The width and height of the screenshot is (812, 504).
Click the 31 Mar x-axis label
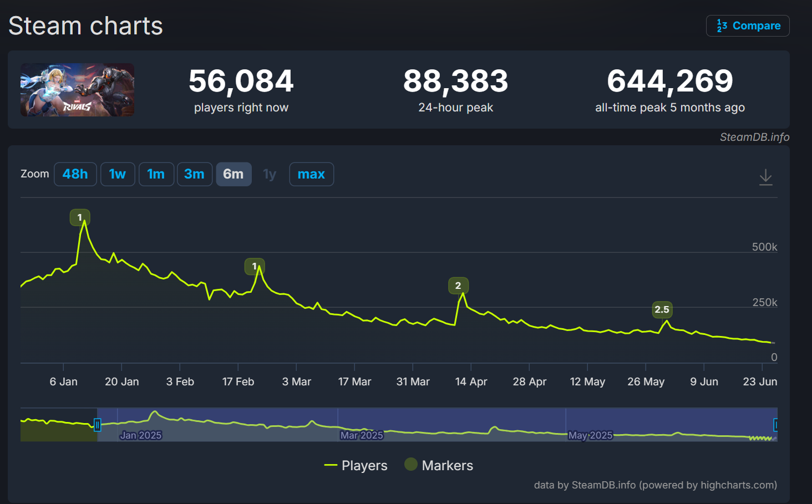pos(413,381)
